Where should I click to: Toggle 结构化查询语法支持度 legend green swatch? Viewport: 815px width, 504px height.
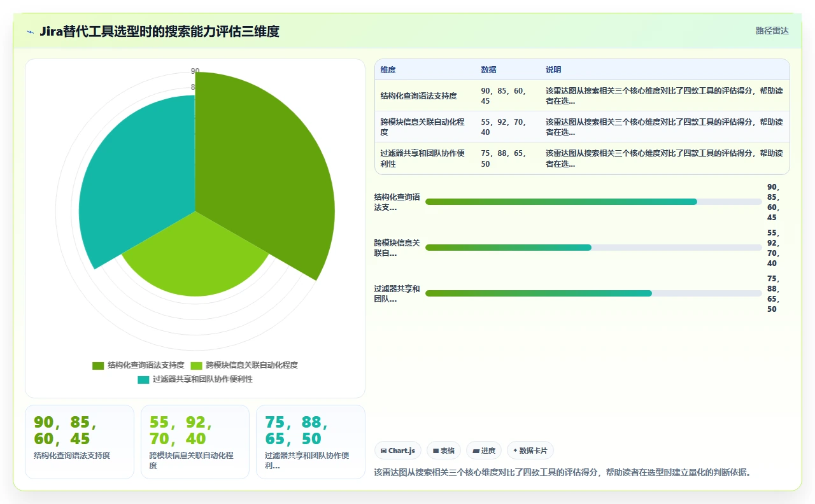(x=98, y=365)
